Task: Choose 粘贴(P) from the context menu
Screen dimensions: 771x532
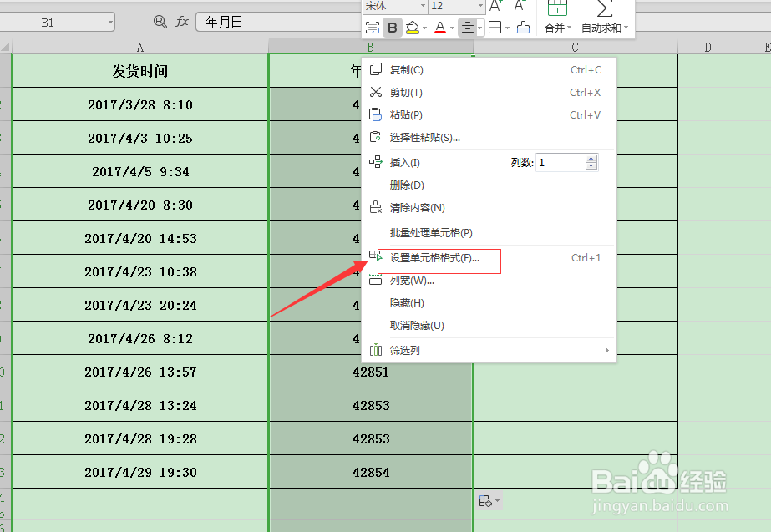Action: point(489,115)
